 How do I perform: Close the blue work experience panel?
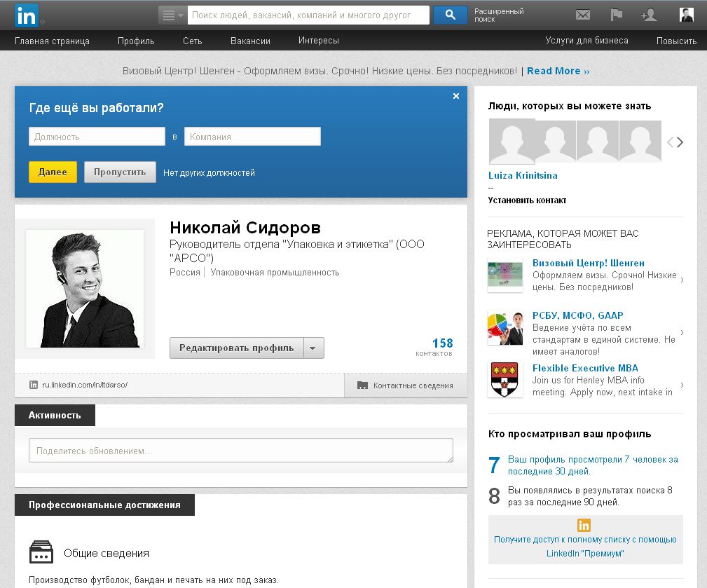(x=456, y=96)
